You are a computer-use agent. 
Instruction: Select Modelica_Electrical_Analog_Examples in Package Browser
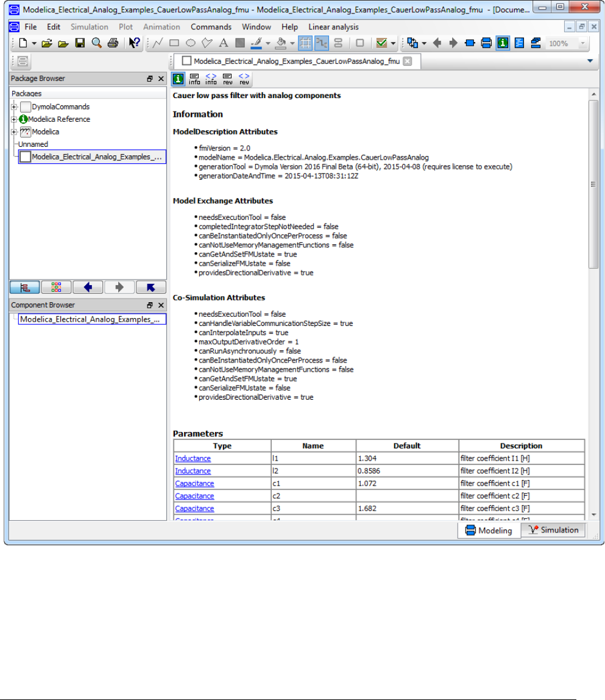coord(92,157)
